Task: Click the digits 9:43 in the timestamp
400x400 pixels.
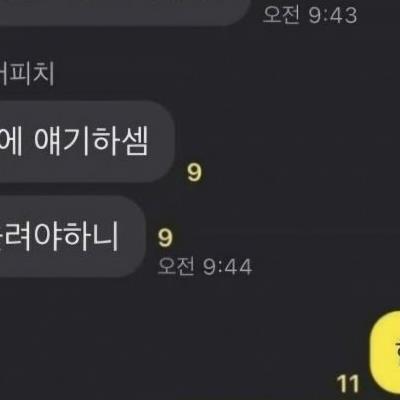Action: tap(333, 15)
